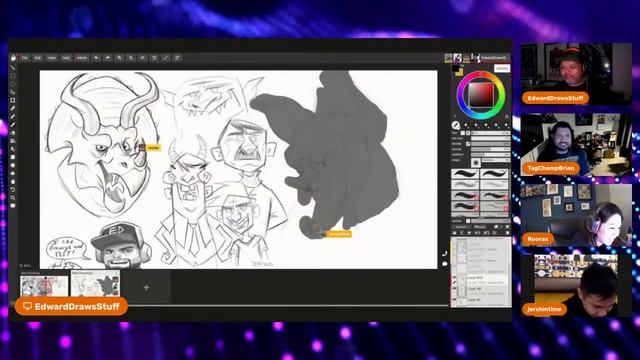Click the Zoom Out magnifier icon

(131, 58)
